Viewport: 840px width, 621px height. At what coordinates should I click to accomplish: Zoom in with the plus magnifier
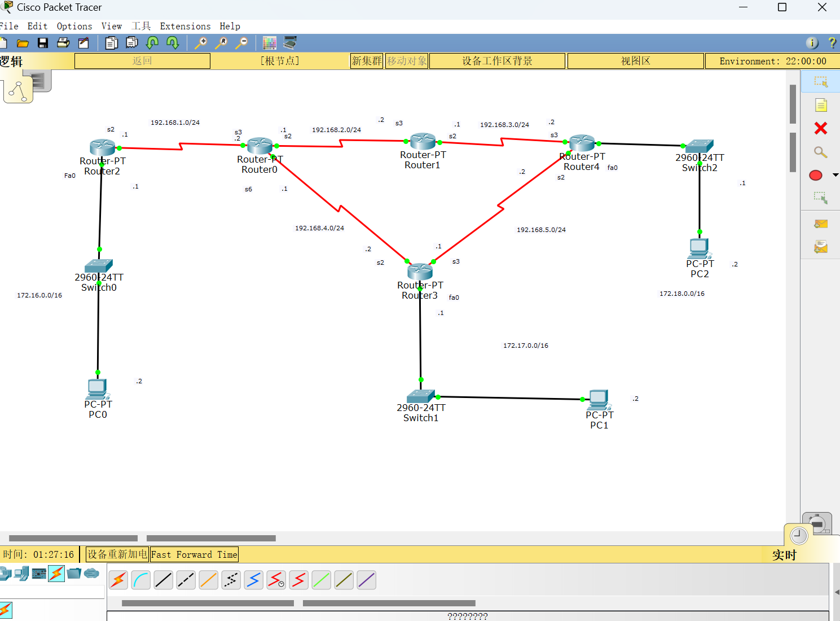pos(201,43)
